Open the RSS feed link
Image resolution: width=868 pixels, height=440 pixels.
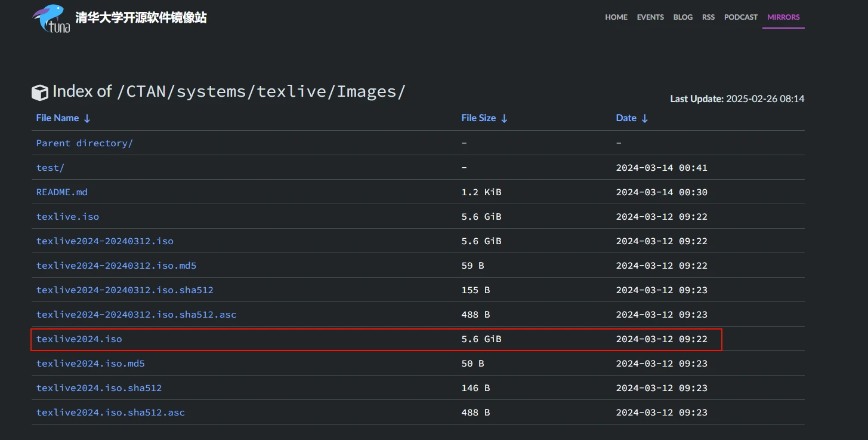coord(708,17)
